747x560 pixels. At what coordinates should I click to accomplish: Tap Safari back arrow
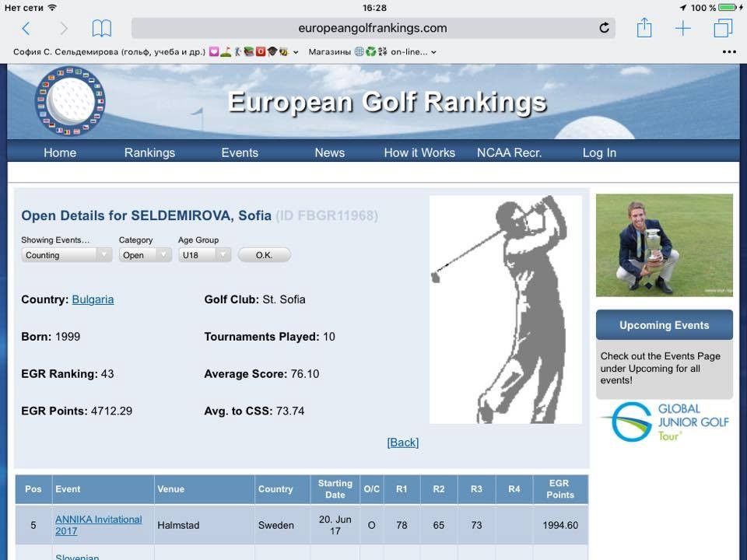pos(26,29)
